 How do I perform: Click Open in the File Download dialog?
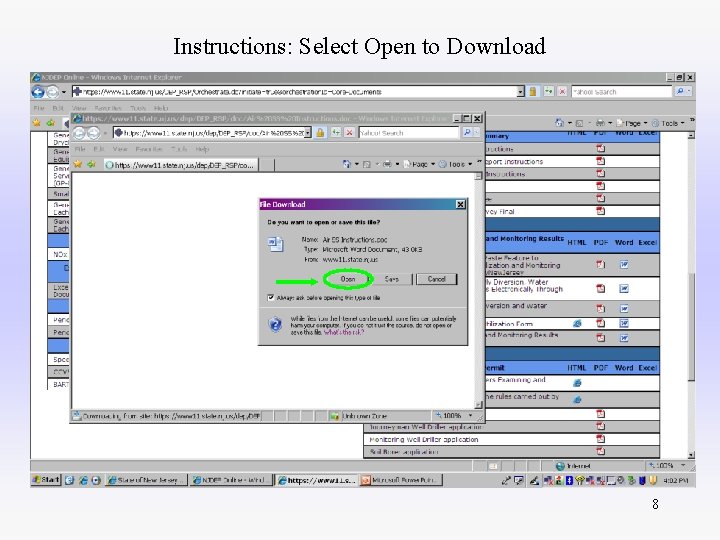click(348, 279)
